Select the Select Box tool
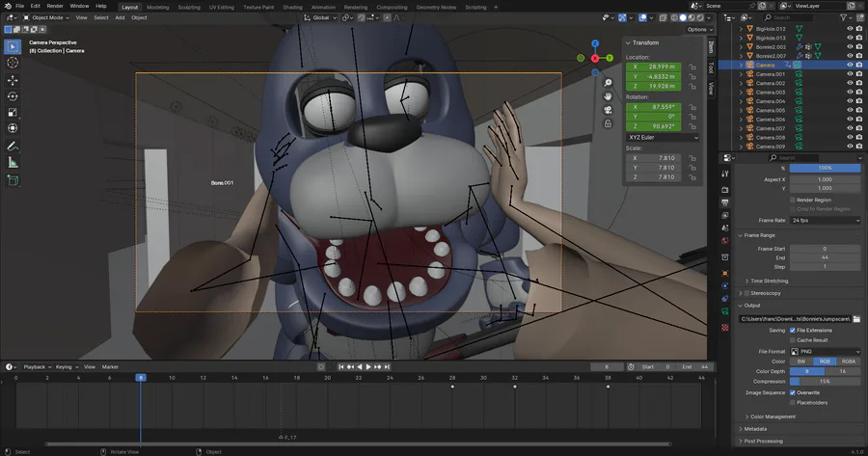Screen dimensions: 868x456 (x=13, y=47)
